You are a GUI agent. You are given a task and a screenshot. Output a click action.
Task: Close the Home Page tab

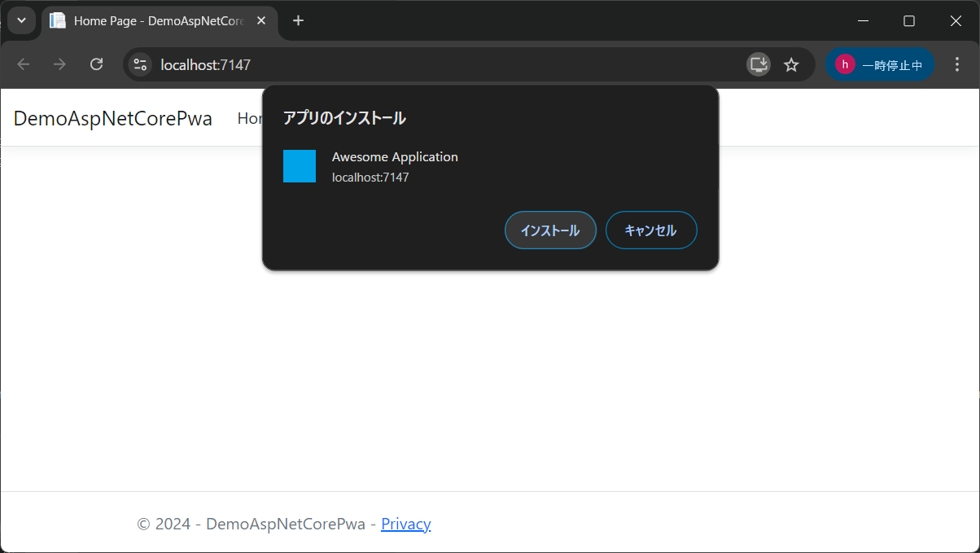[x=261, y=20]
